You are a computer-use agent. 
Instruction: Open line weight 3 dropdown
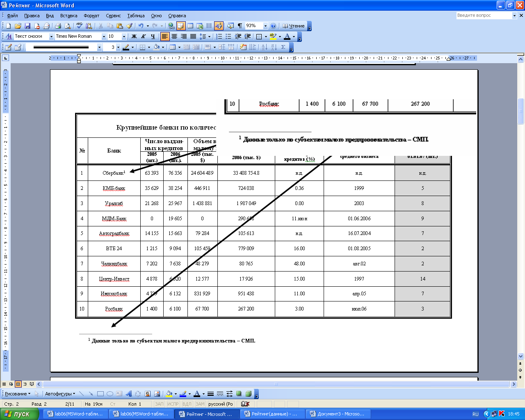pyautogui.click(x=118, y=47)
